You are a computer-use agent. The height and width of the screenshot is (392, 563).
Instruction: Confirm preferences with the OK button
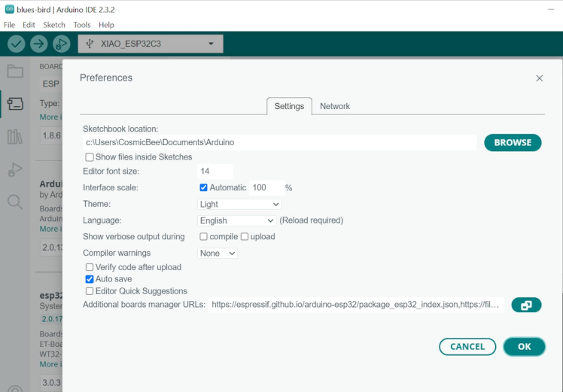click(x=524, y=347)
